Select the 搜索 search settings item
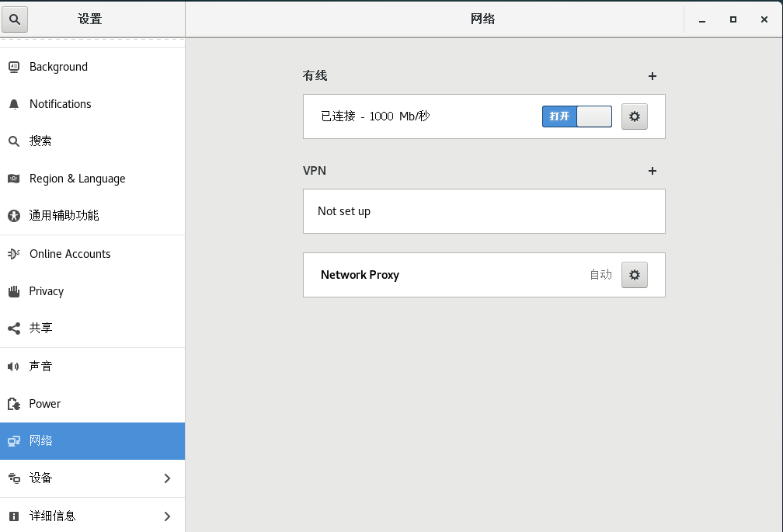783x532 pixels. coord(41,141)
